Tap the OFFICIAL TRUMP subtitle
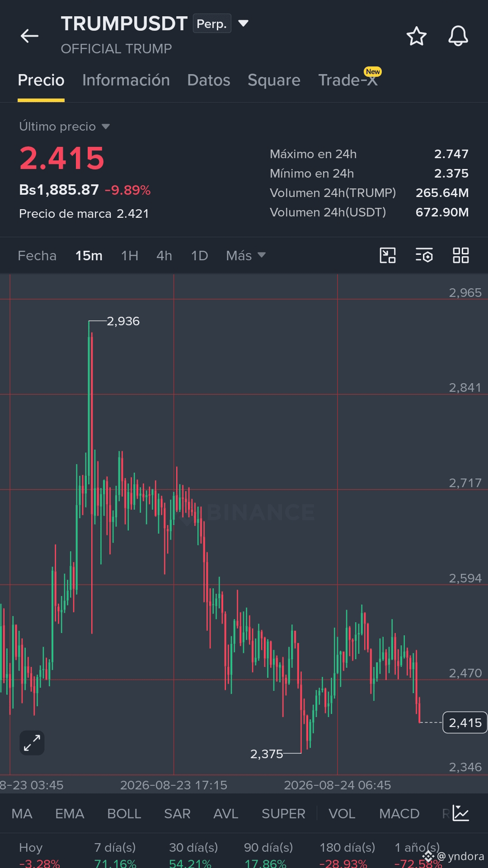The image size is (488, 868). coord(117,49)
